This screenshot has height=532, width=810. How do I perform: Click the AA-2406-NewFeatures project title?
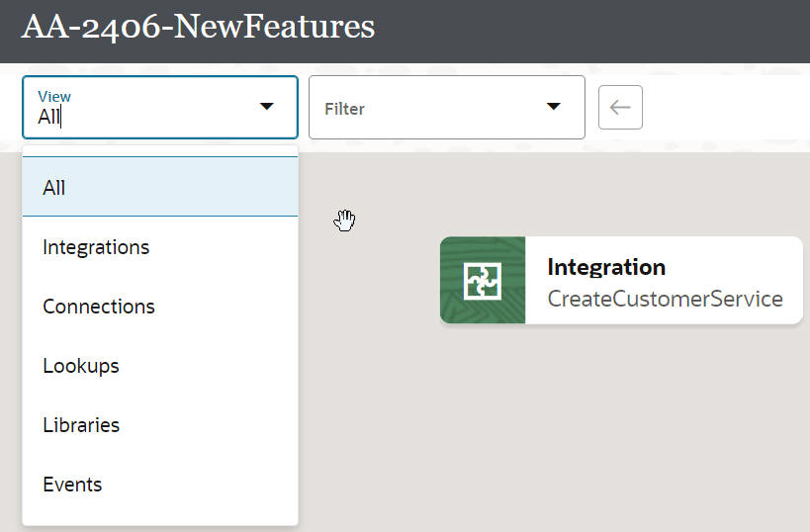(198, 27)
